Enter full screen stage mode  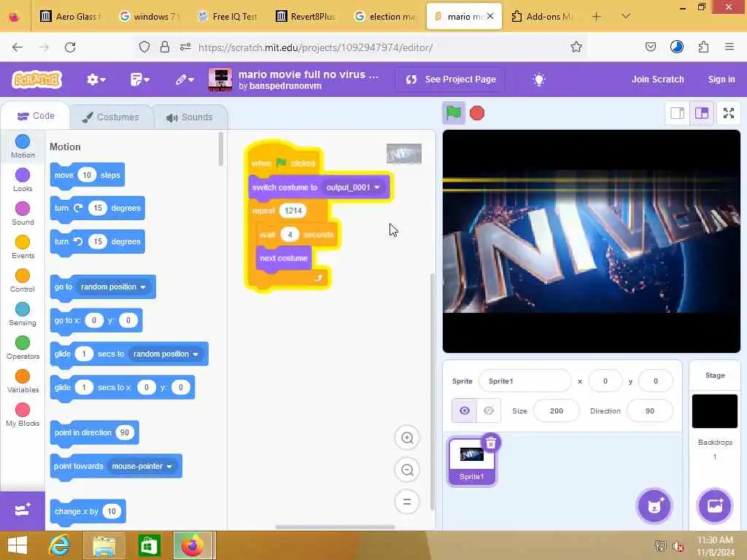coord(729,113)
